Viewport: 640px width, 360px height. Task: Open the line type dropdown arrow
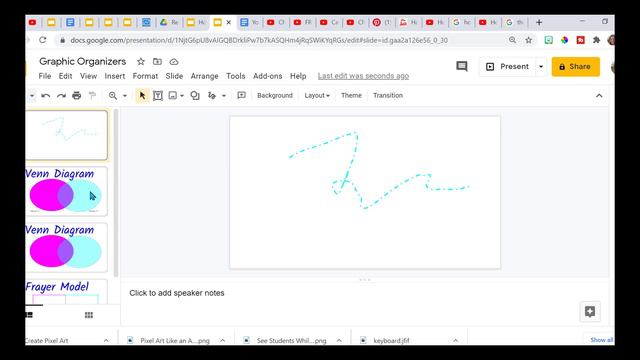(x=224, y=96)
